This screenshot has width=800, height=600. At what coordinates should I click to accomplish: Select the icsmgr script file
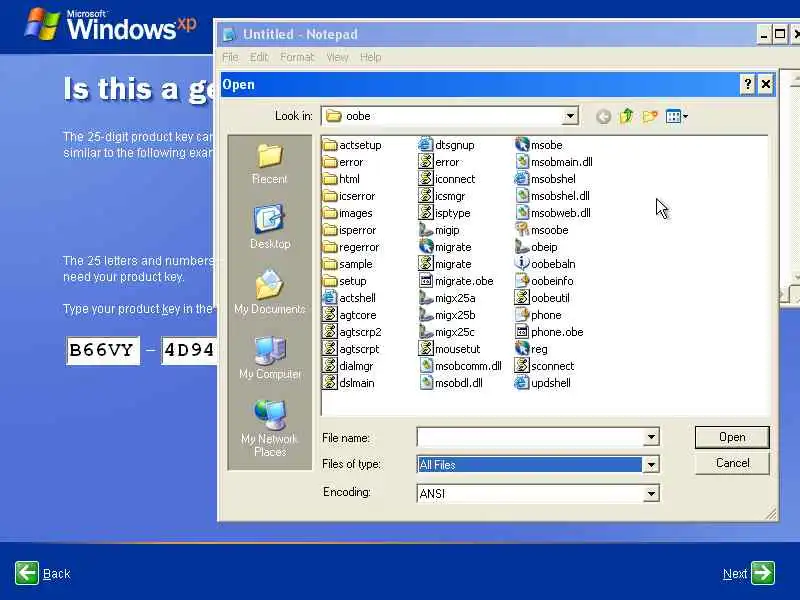442,196
